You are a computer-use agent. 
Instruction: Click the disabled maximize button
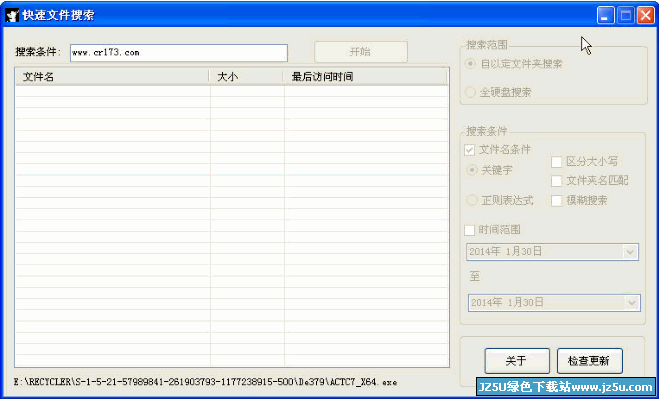pyautogui.click(x=626, y=16)
